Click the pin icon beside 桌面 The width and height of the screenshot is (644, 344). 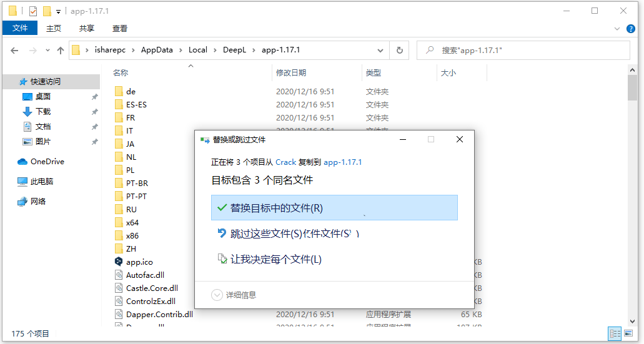coord(94,97)
